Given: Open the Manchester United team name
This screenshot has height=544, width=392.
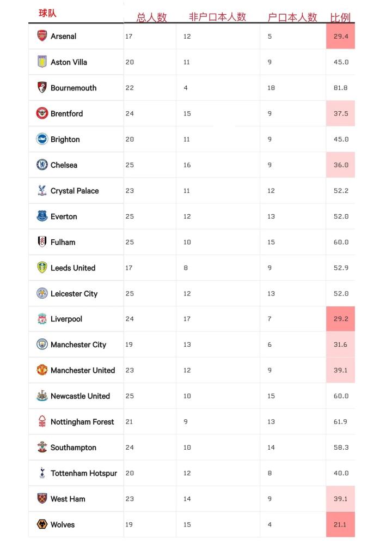Looking at the screenshot, I should click(x=83, y=370).
